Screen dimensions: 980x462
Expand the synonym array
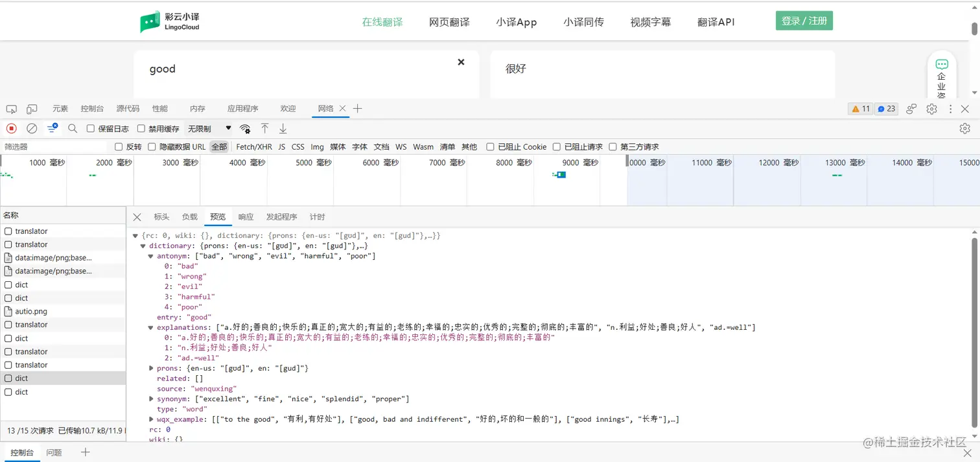pos(151,399)
